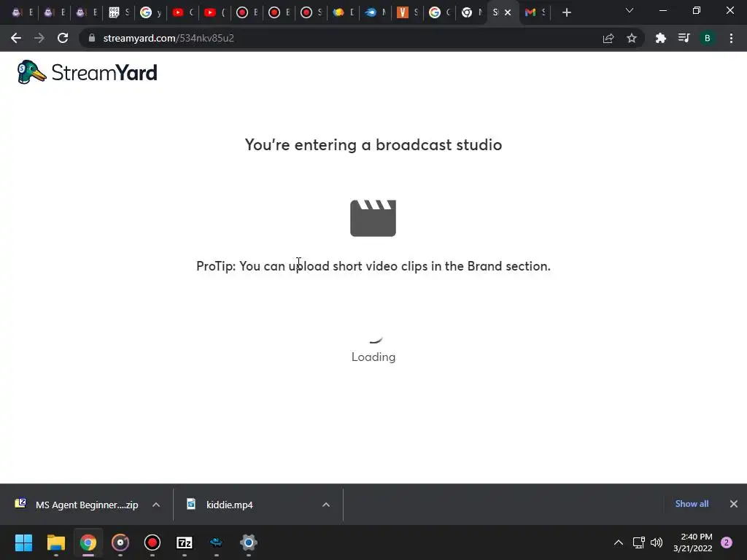The width and height of the screenshot is (747, 560).
Task: Open the Chrome profile B avatar
Action: (x=708, y=38)
